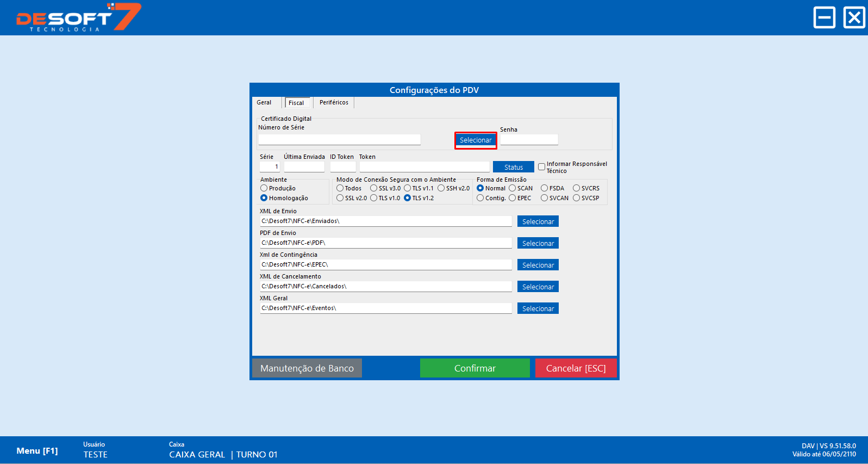Image resolution: width=868 pixels, height=464 pixels.
Task: Click Selecionar for XML de Envio
Action: (x=538, y=221)
